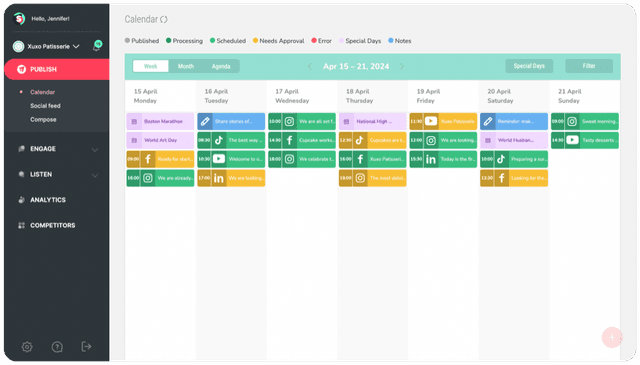
Task: Open the 11:30 YouTube post on Friday
Action: coord(443,121)
